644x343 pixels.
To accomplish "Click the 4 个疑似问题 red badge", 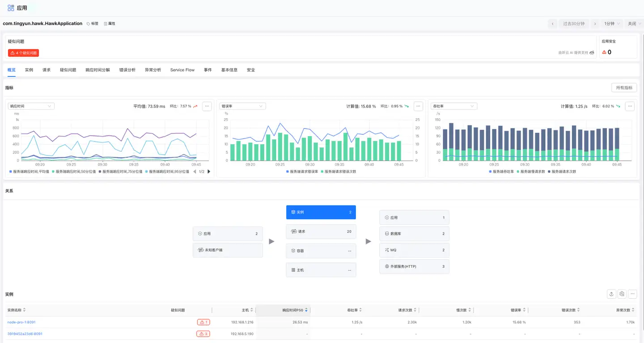I will click(x=23, y=52).
